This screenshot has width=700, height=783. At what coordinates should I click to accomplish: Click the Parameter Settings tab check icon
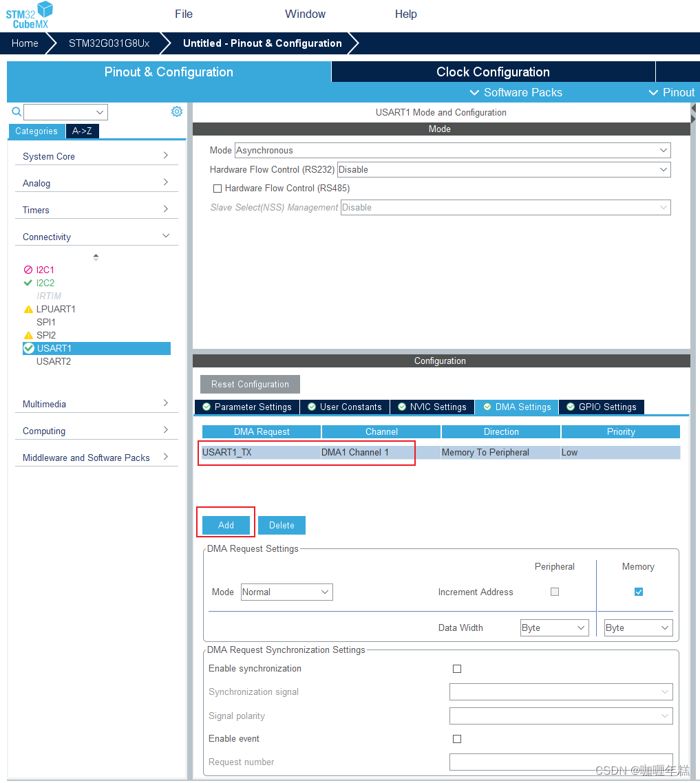click(x=206, y=407)
